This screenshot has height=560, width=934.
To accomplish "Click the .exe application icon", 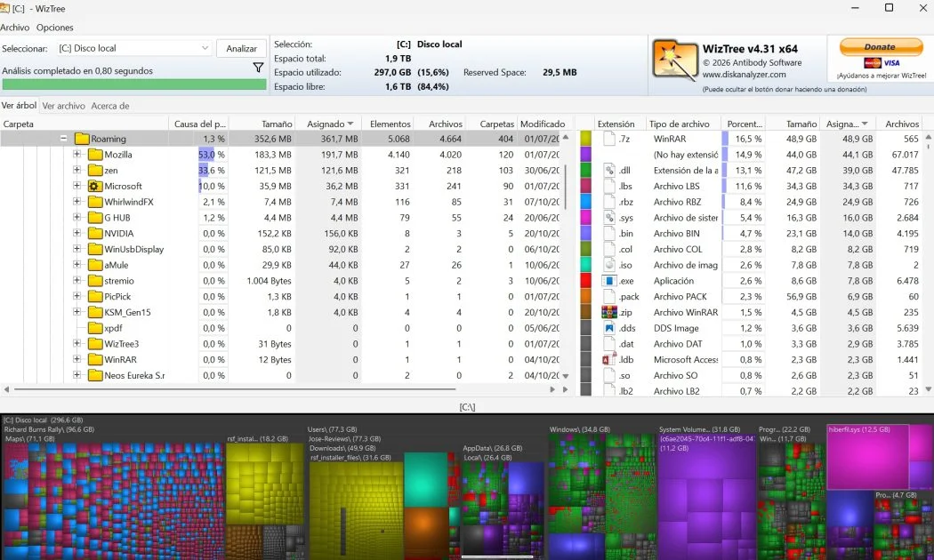I will pyautogui.click(x=608, y=281).
